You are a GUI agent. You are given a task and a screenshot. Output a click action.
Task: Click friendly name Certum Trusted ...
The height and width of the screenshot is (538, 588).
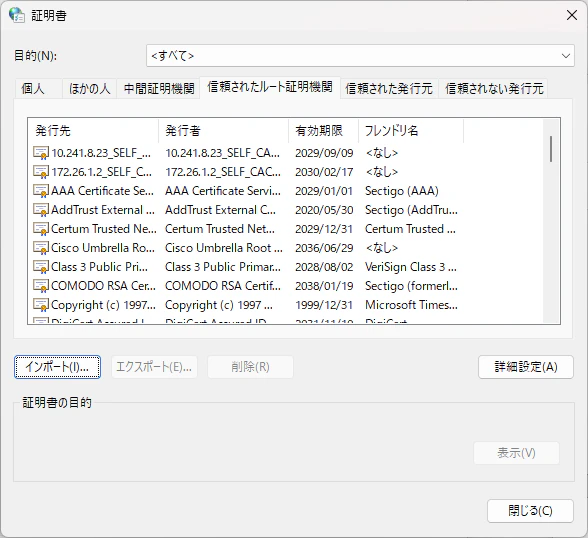tap(410, 229)
